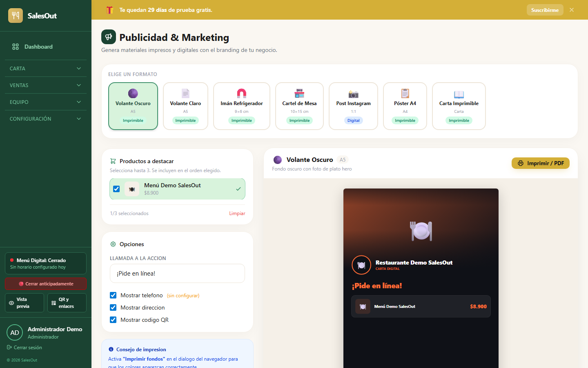
Task: Open the Dashboard menu item
Action: pos(46,47)
